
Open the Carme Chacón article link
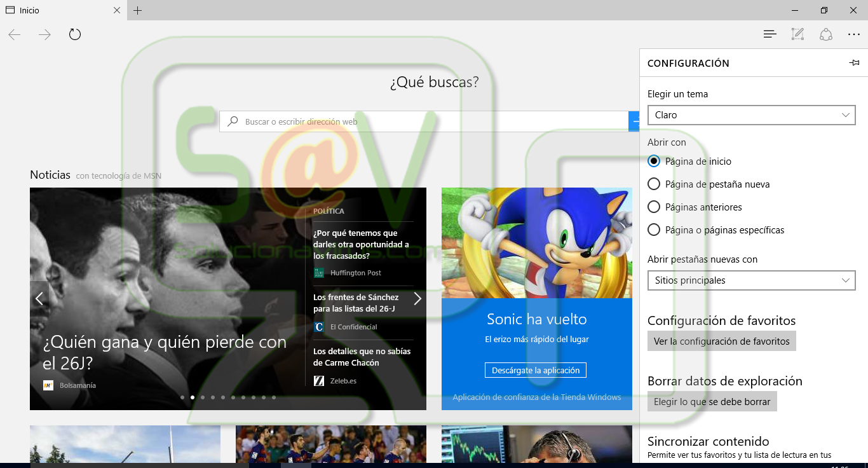click(362, 357)
